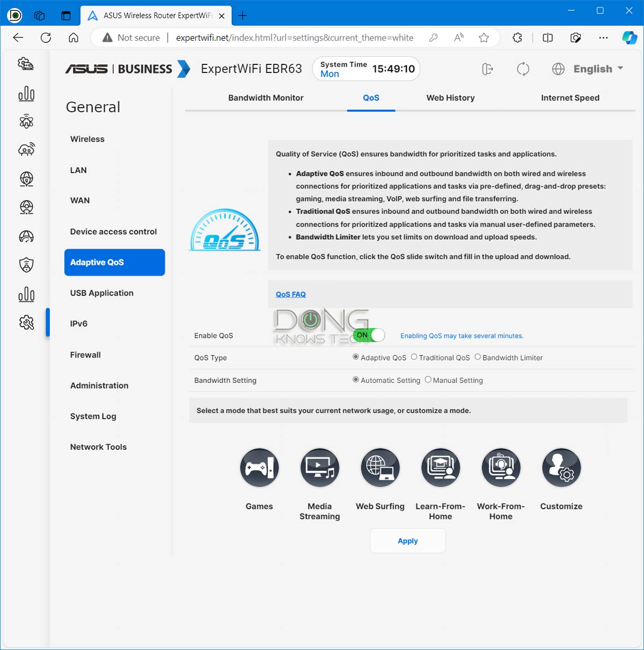Open the shield security sidebar icon
This screenshot has width=644, height=650.
point(26,264)
